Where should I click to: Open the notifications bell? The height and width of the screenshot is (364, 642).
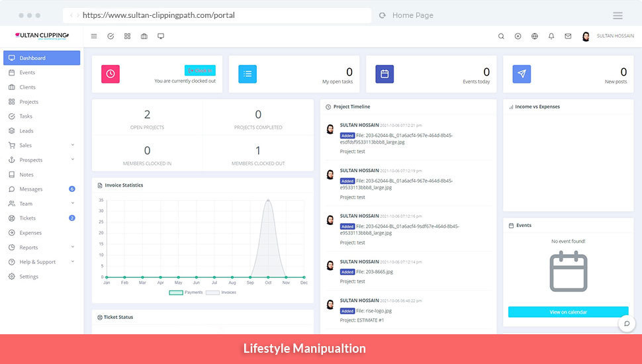[551, 36]
